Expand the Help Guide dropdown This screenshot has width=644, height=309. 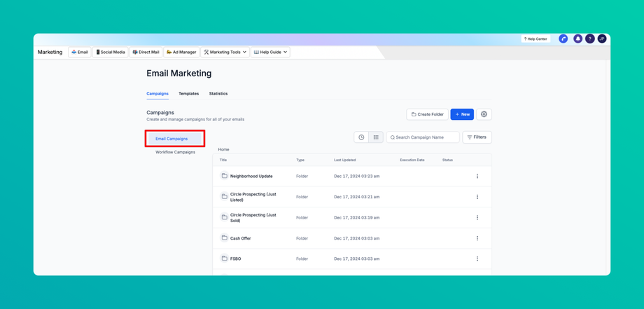tap(270, 53)
